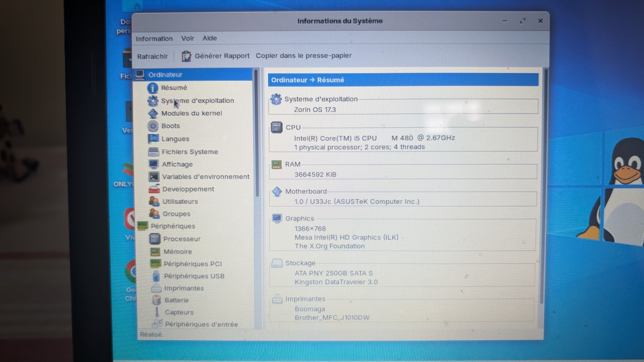Screen dimensions: 644x362
Task: Open the Capteurs thermometer icon
Action: [157, 312]
